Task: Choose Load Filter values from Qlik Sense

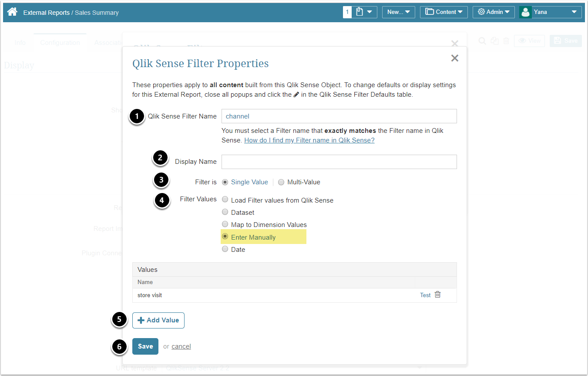Action: (x=225, y=200)
